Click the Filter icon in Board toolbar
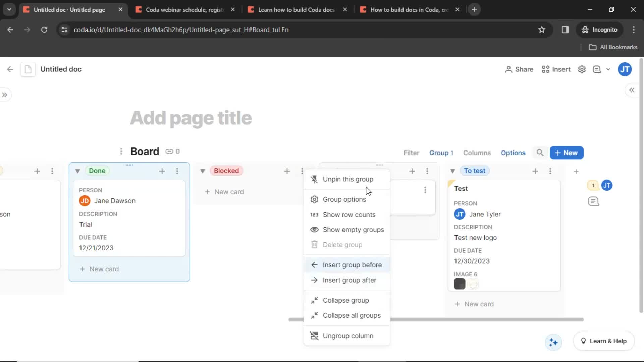 coord(411,153)
